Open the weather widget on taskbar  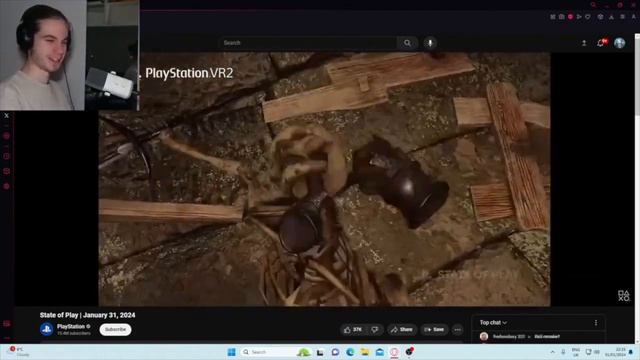coord(18,352)
